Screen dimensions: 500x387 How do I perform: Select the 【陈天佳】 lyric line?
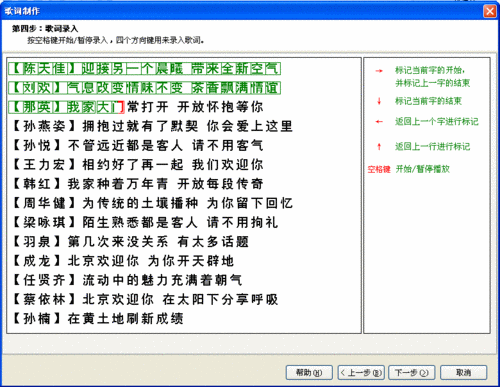click(145, 69)
